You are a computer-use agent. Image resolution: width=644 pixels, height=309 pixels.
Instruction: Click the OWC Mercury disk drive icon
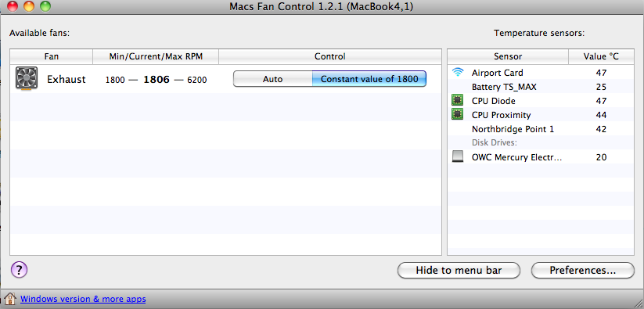click(457, 156)
